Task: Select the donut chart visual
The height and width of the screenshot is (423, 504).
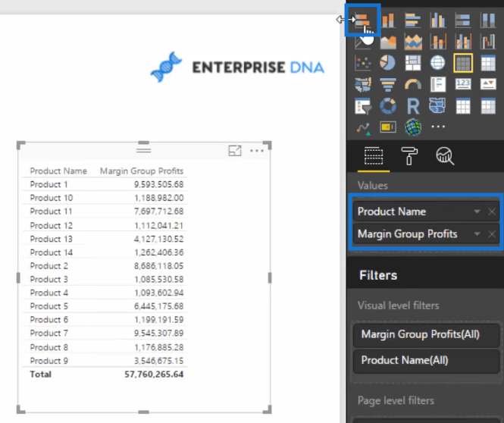Action: [388, 106]
